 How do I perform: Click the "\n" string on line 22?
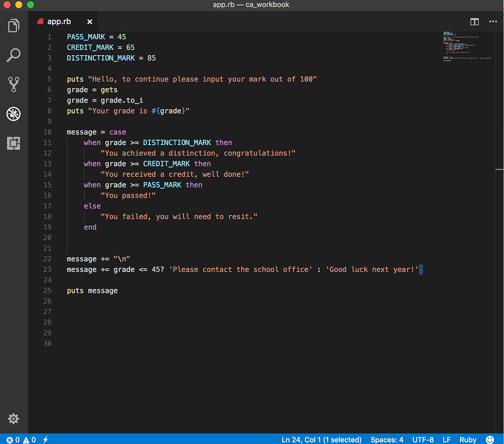point(122,259)
